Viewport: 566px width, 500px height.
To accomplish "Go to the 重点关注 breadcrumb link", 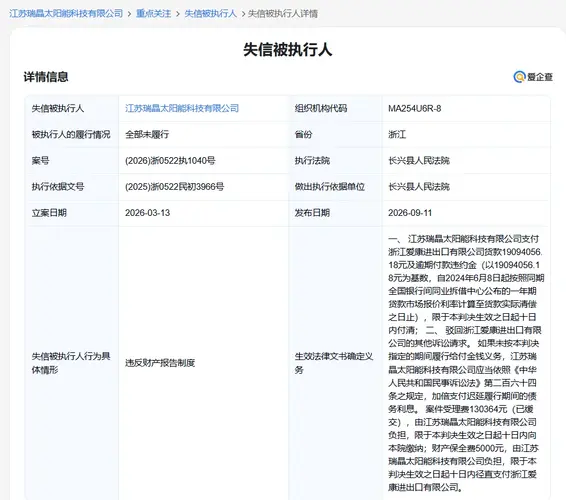I will [x=153, y=14].
